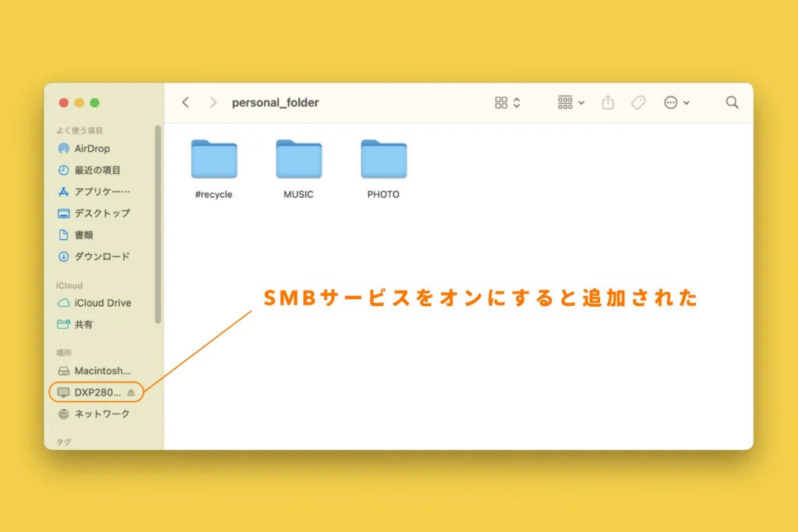
Task: Open the Share toolbar icon
Action: click(608, 103)
